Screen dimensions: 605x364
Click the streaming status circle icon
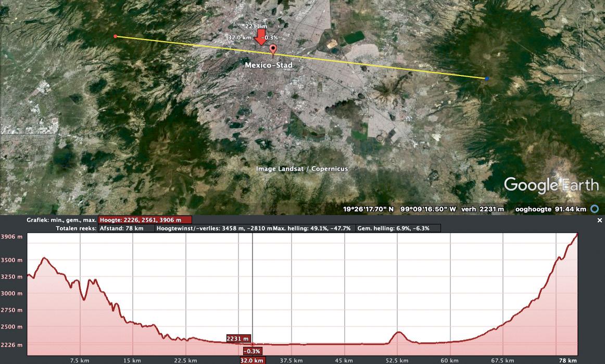click(595, 209)
